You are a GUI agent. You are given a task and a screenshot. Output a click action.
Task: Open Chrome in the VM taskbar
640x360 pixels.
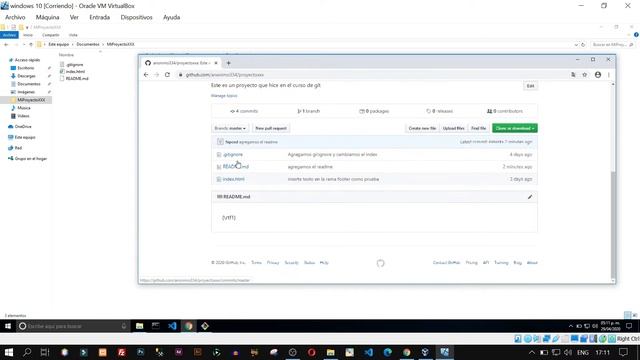[x=189, y=326]
